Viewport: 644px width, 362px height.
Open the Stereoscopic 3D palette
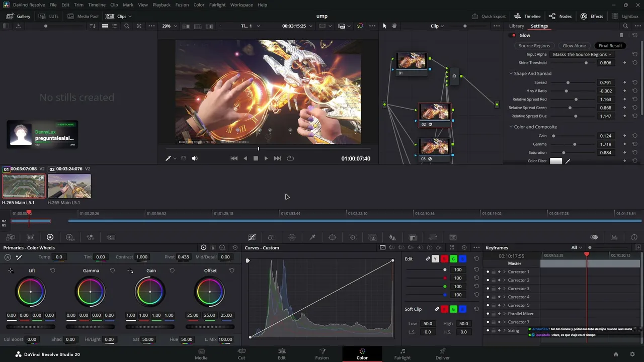(x=453, y=237)
